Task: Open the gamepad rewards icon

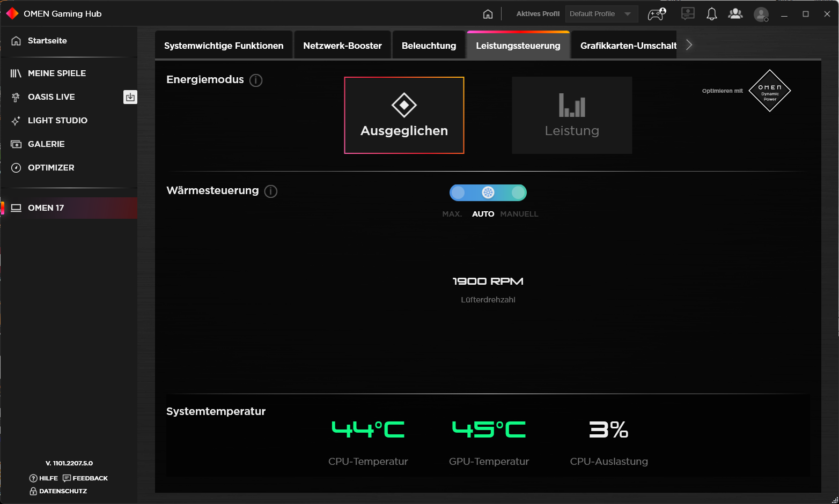Action: 657,14
